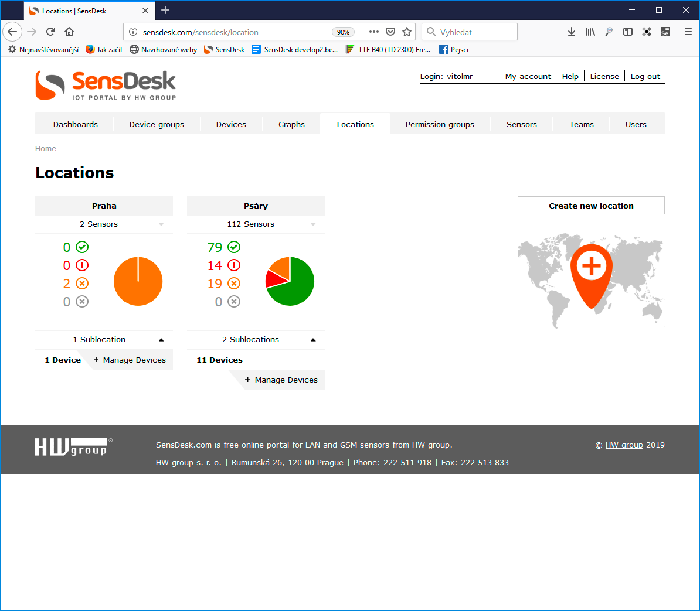
Task: Show site information icon in address bar
Action: coord(133,32)
